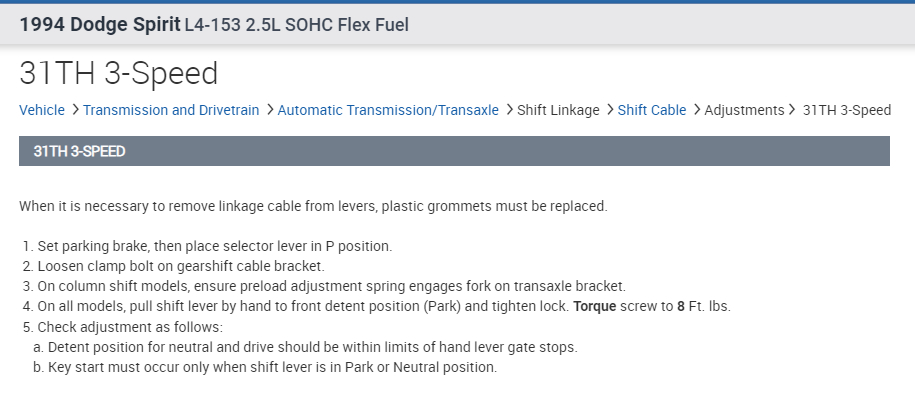The width and height of the screenshot is (915, 401).
Task: Go to Automatic Transmission/Transaxle breadcrumb
Action: [x=388, y=110]
